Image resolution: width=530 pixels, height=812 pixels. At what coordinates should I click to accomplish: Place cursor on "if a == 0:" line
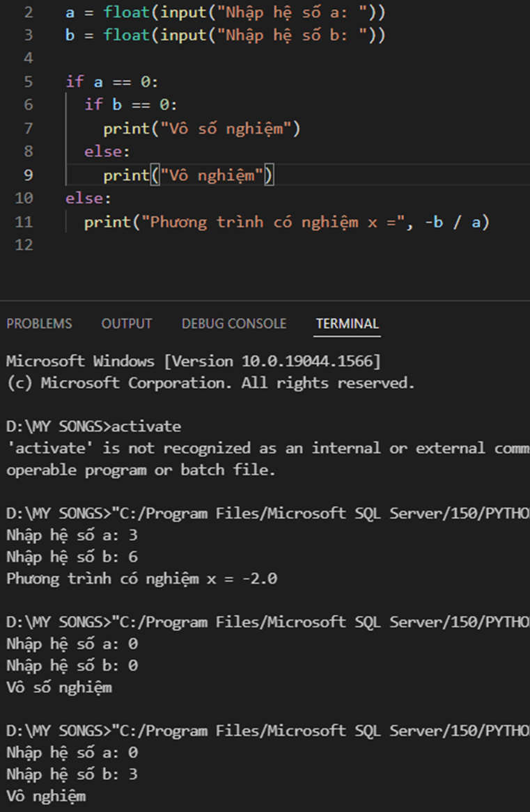click(112, 82)
